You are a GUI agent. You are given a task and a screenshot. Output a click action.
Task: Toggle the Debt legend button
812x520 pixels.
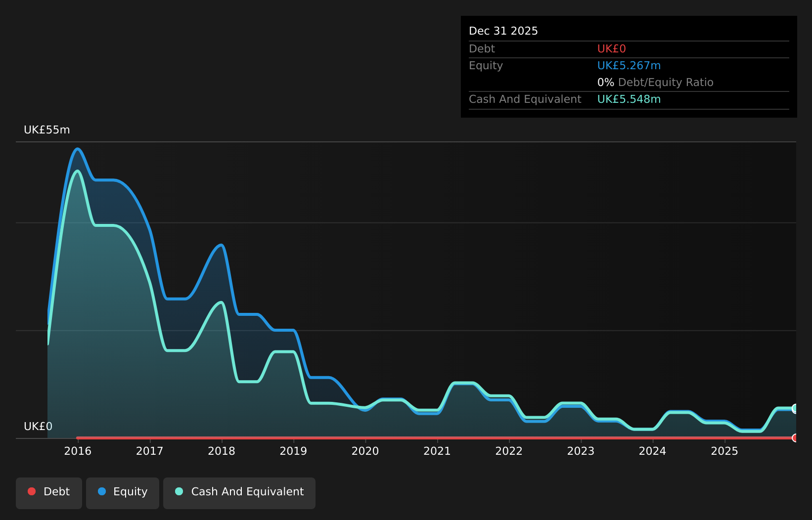pos(49,493)
